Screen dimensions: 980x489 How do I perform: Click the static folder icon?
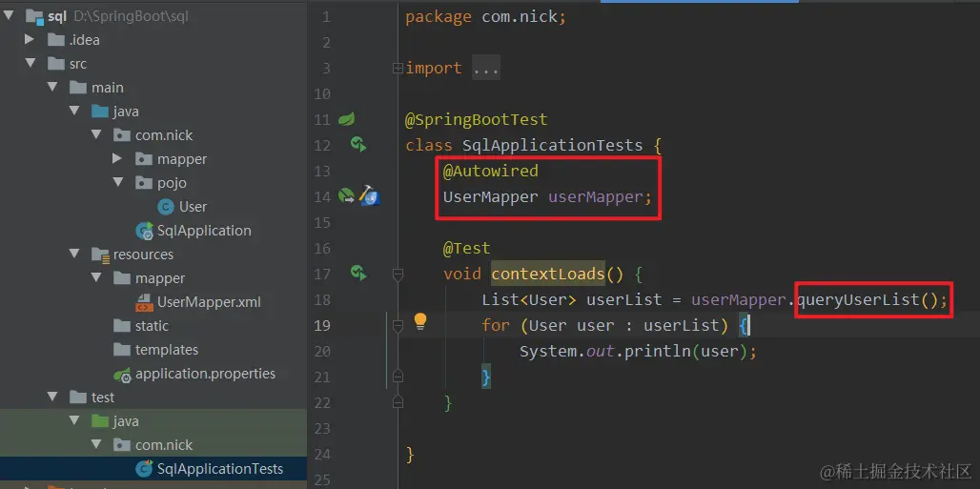122,326
